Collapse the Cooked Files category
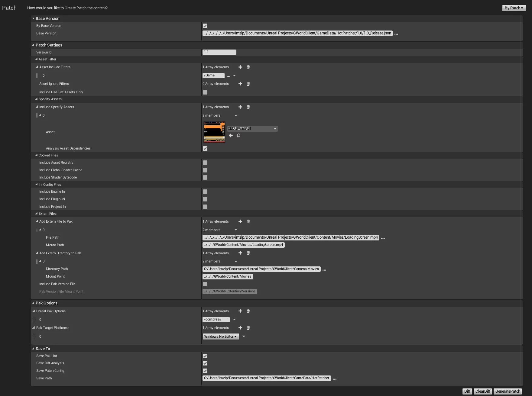 pyautogui.click(x=36, y=155)
